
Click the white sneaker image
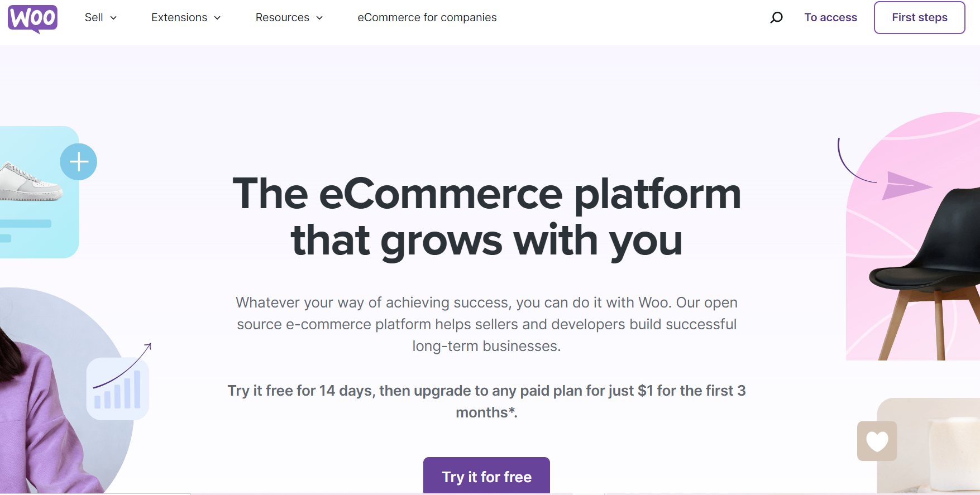tap(30, 182)
